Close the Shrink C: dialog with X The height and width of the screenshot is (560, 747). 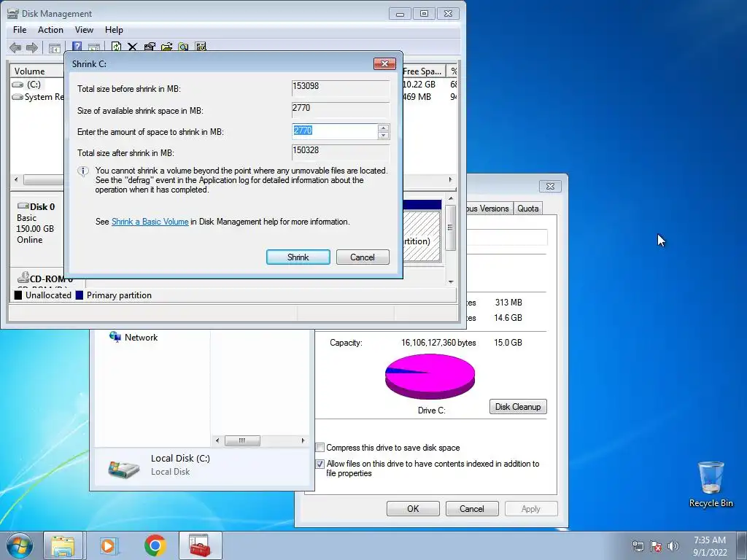[384, 63]
